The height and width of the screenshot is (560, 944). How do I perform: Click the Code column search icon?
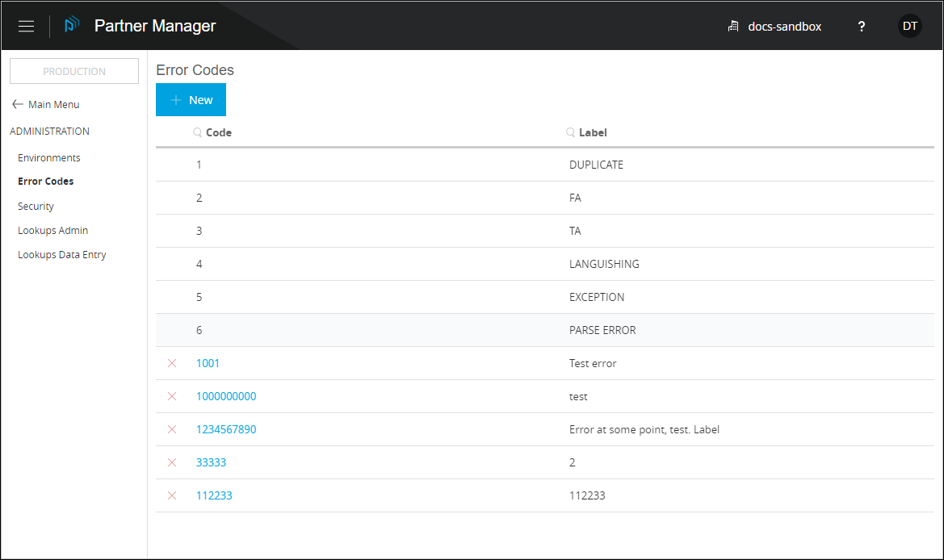(197, 132)
